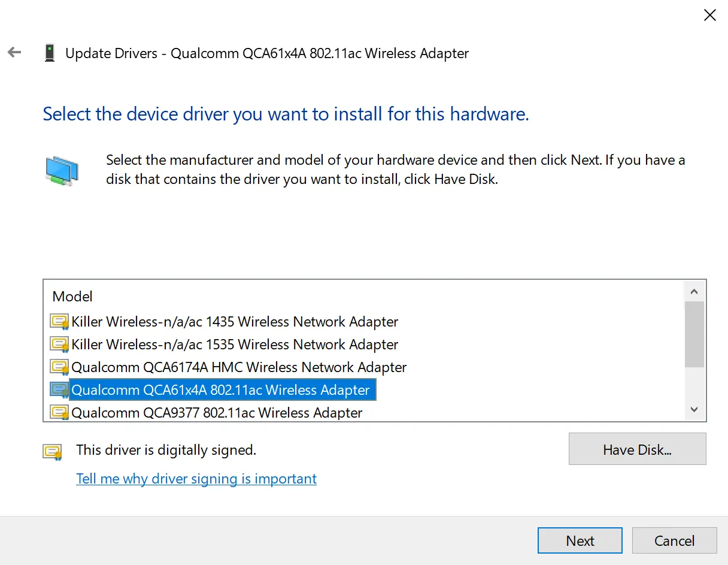Click the driver icon for Killer Wireless 1535 adapter
The image size is (728, 565).
59,344
